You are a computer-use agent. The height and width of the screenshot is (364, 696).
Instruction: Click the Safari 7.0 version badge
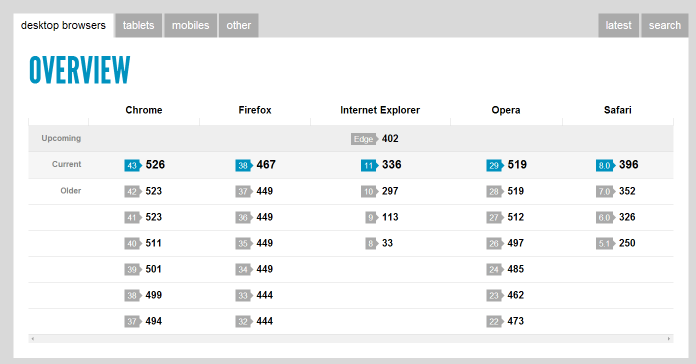[x=605, y=192]
